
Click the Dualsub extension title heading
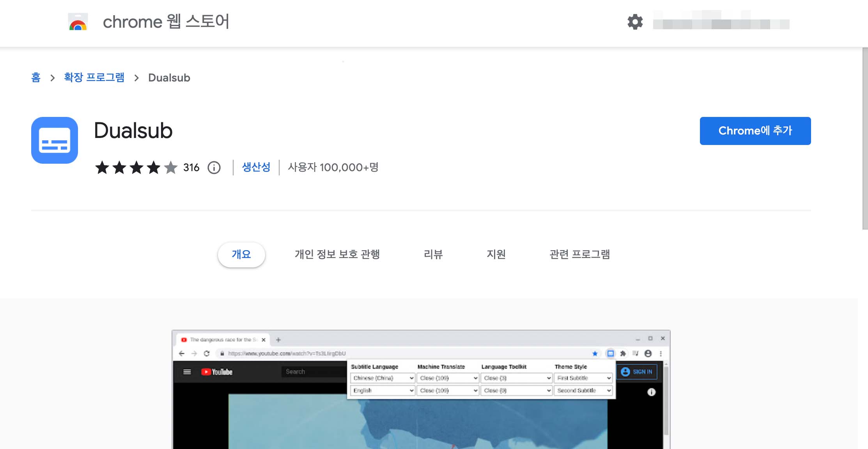pos(133,131)
